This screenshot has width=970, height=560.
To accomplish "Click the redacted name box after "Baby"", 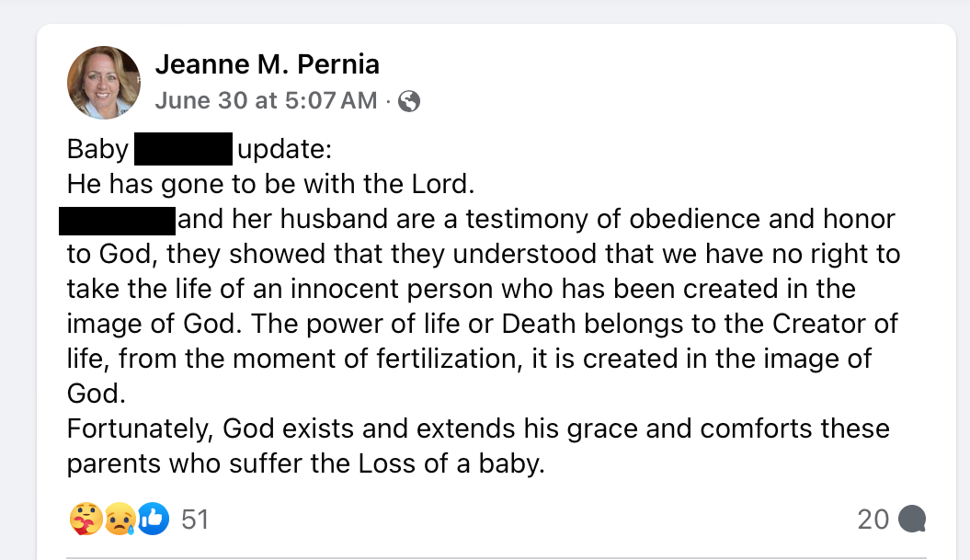I will (x=183, y=149).
